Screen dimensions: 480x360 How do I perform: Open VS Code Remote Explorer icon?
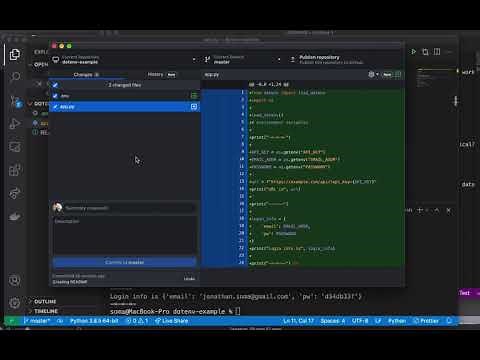(x=15, y=147)
